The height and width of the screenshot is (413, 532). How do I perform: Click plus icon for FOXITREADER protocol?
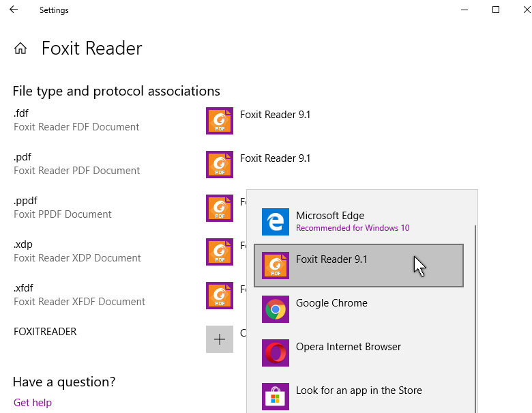tap(220, 339)
